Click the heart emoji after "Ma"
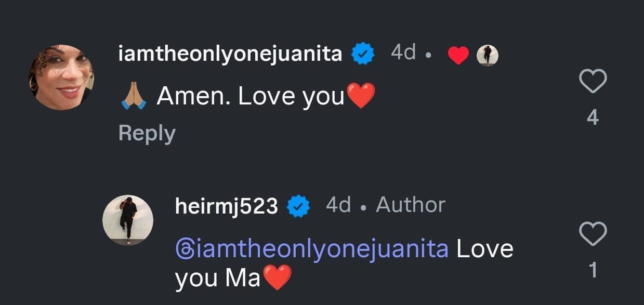This screenshot has height=305, width=644. coord(278,277)
